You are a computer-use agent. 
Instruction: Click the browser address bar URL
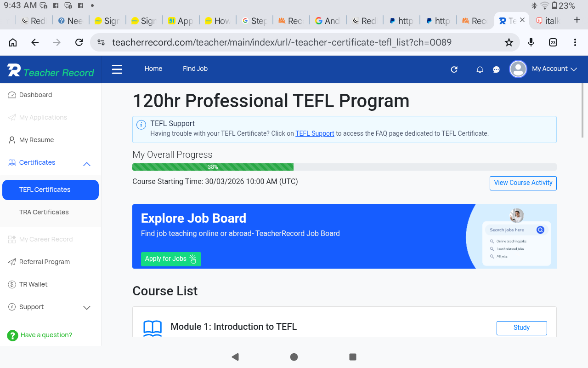pos(282,42)
